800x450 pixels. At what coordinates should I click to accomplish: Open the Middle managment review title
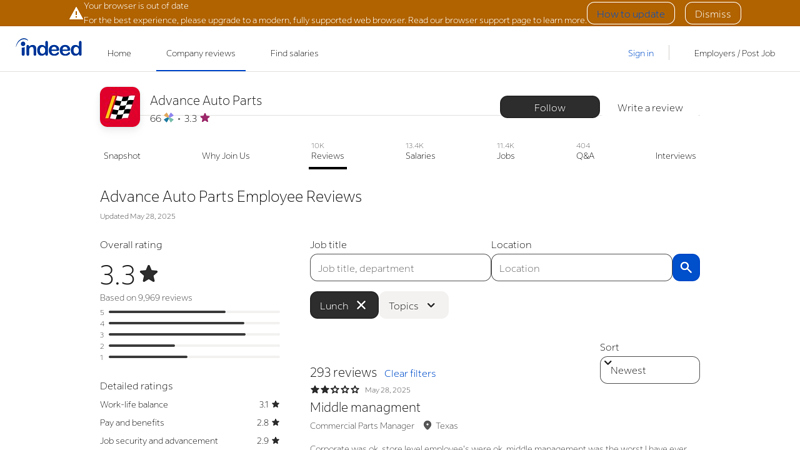pyautogui.click(x=365, y=407)
